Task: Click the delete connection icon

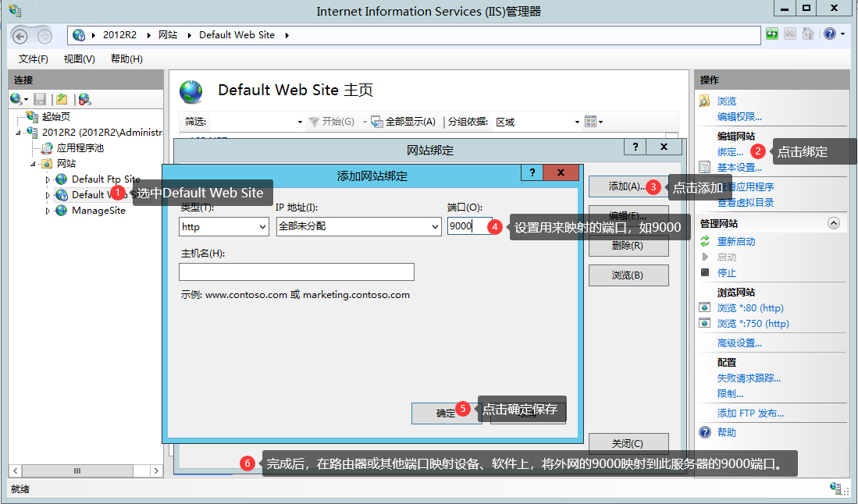Action: 84,99
